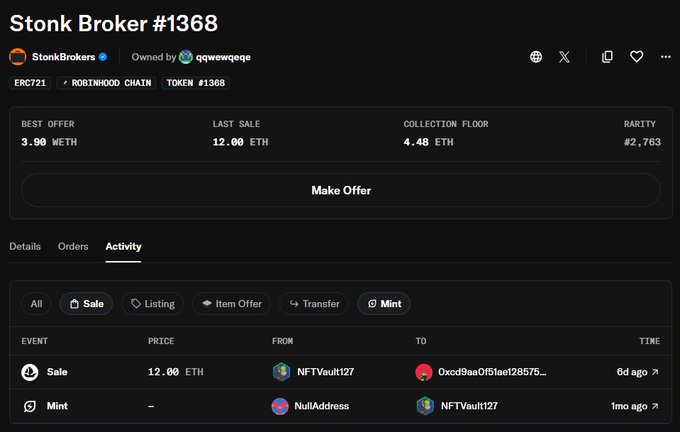Screen dimensions: 680x432
Task: Select the Activity tab
Action: point(123,246)
